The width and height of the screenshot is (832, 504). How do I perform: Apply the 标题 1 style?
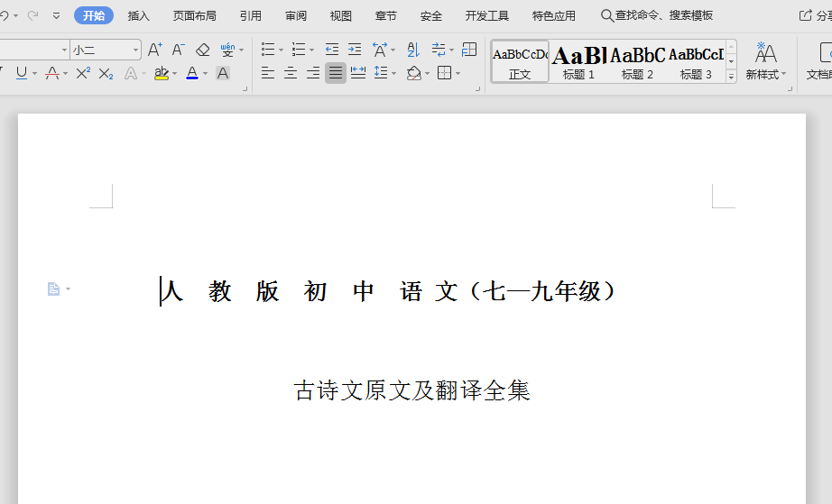tap(578, 61)
